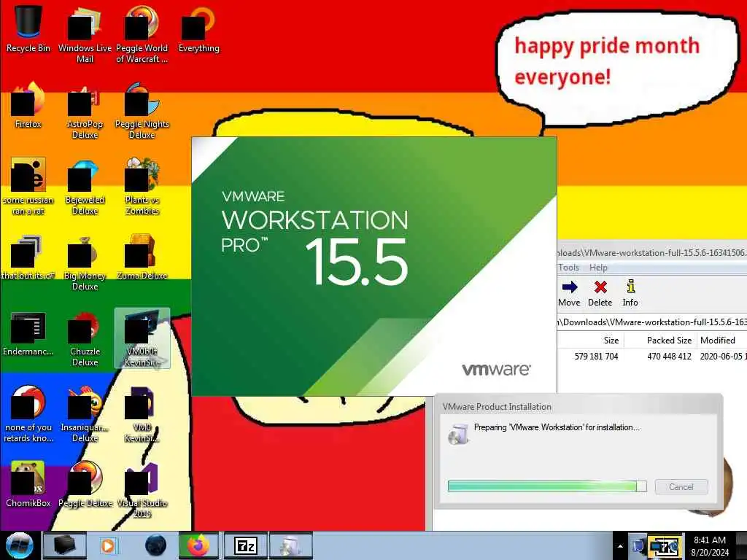Open the ChomikBox desktop shortcut
This screenshot has height=560, width=747.
click(x=28, y=485)
